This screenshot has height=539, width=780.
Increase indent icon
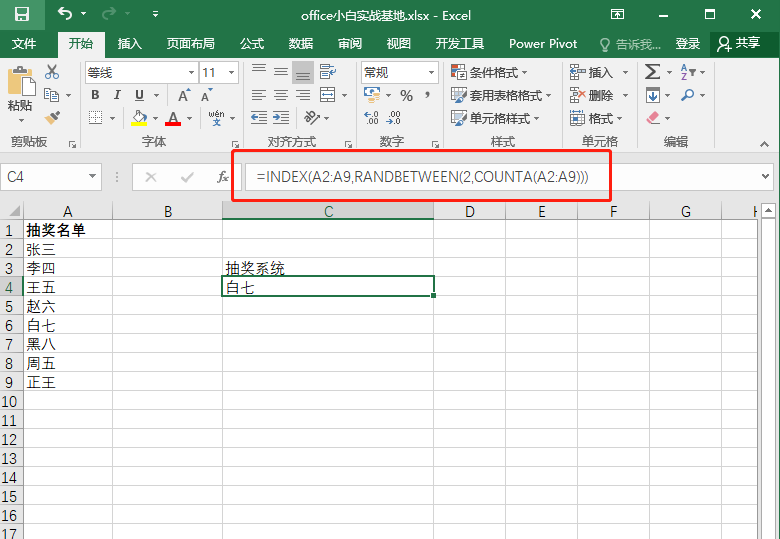281,117
